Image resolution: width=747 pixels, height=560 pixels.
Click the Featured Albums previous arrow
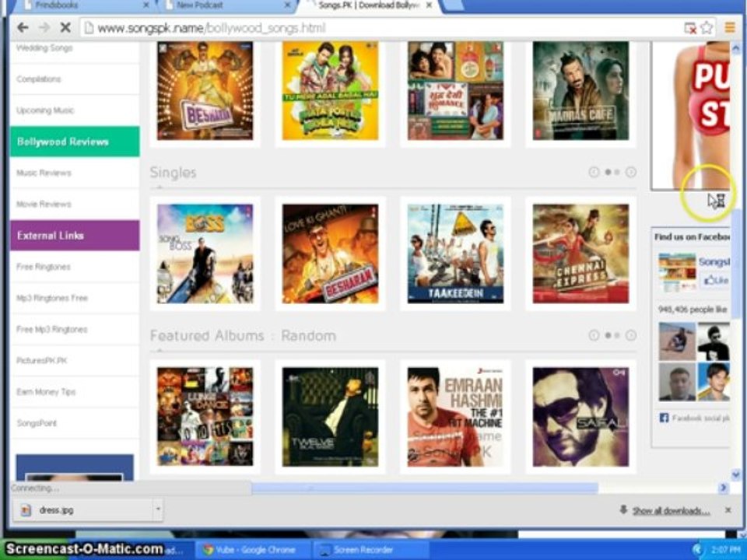[594, 336]
